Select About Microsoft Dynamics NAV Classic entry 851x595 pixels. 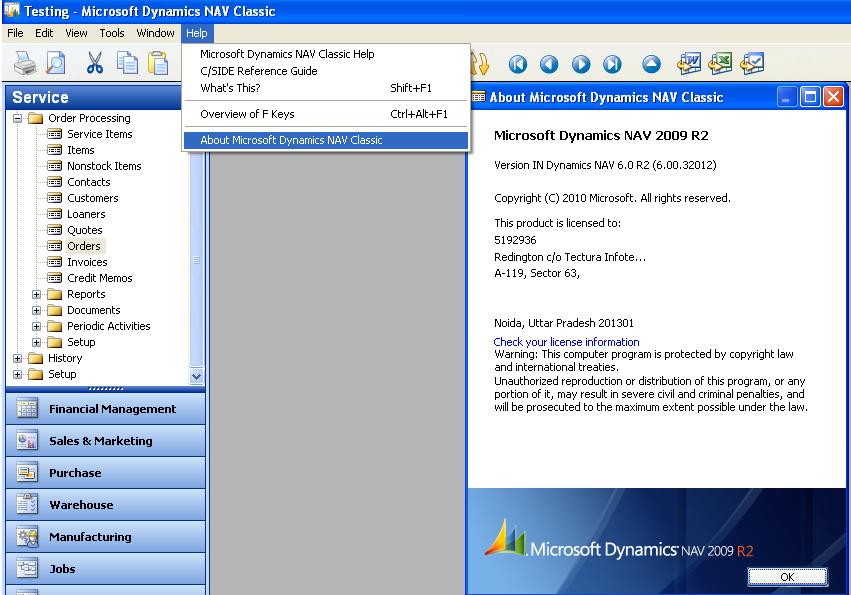pos(326,140)
